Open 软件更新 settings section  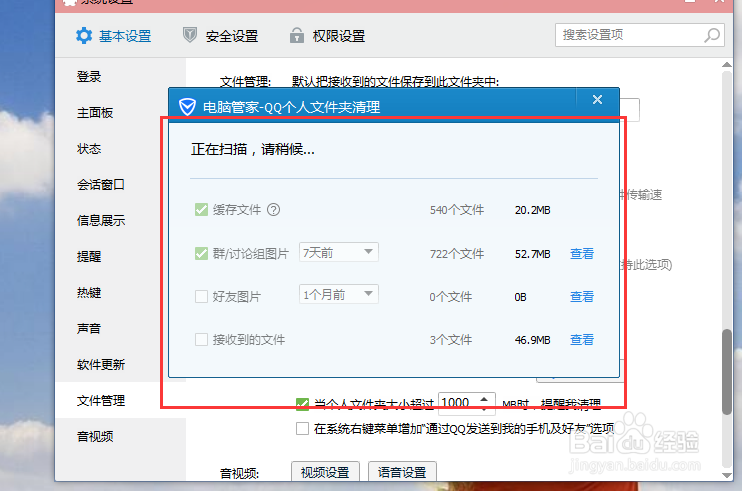point(101,364)
